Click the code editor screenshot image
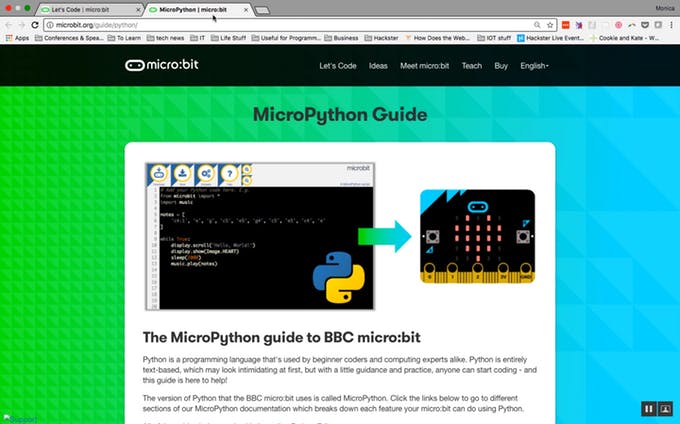Viewport: 680px width, 424px height. click(x=260, y=236)
